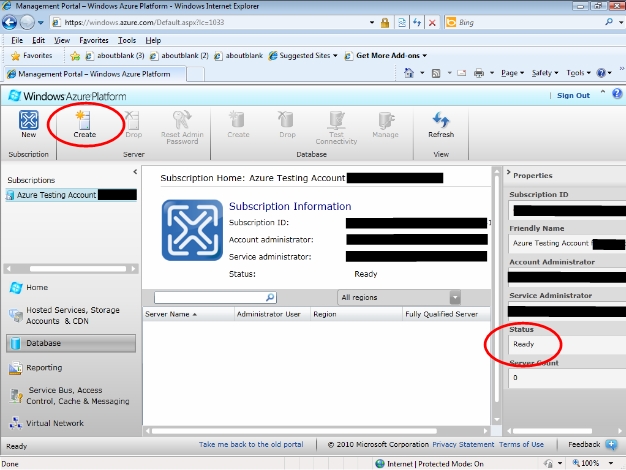Image resolution: width=626 pixels, height=470 pixels.
Task: Click the Home page toolbar icon
Action: (409, 73)
